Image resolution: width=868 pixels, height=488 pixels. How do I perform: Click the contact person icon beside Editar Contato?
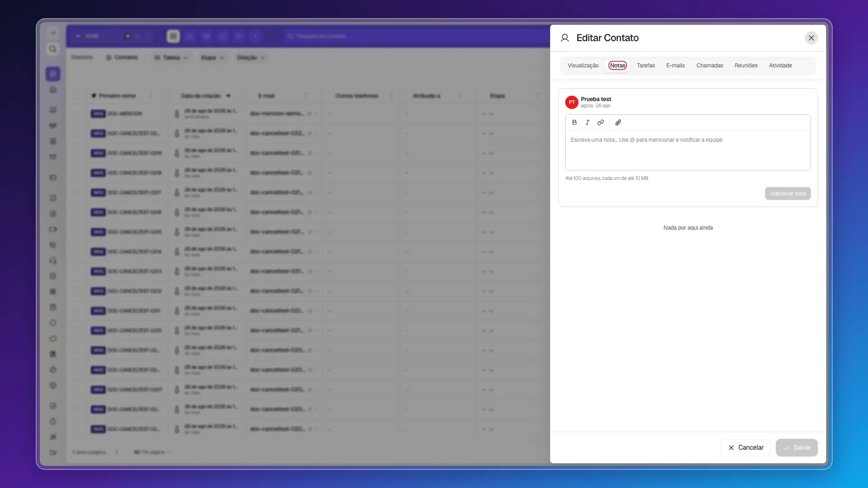coord(565,38)
